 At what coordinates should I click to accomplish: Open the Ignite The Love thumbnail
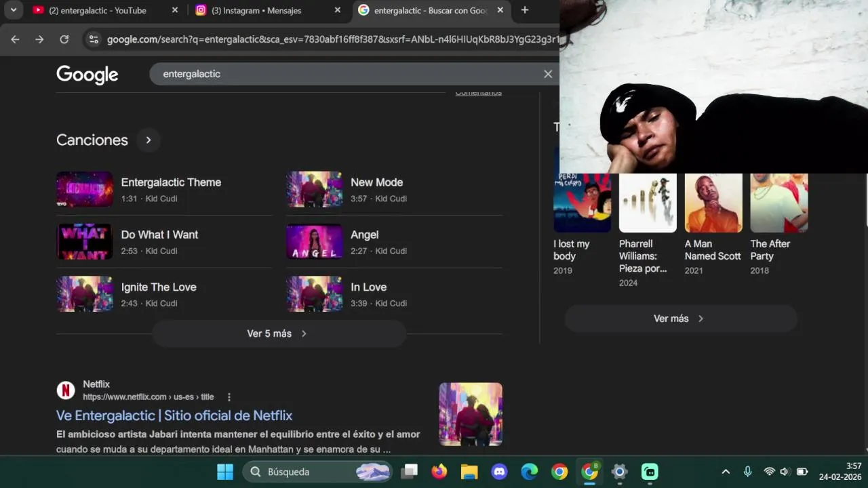pos(85,293)
